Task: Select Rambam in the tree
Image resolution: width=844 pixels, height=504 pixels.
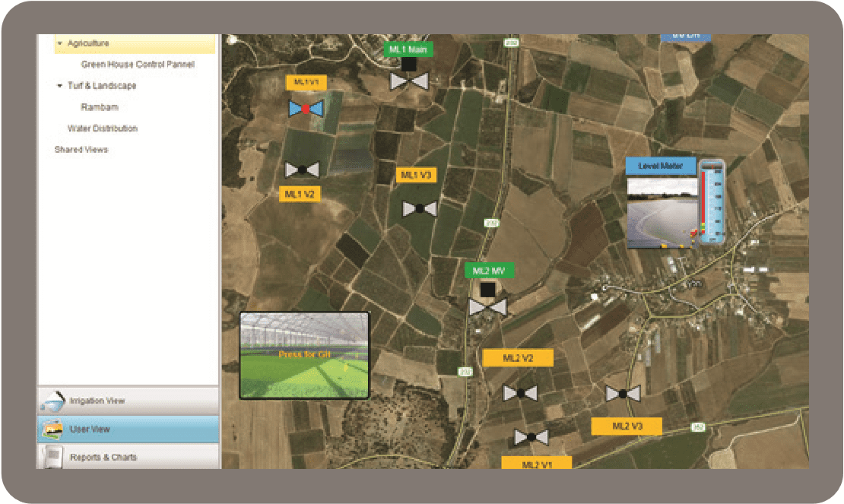Action: [100, 107]
